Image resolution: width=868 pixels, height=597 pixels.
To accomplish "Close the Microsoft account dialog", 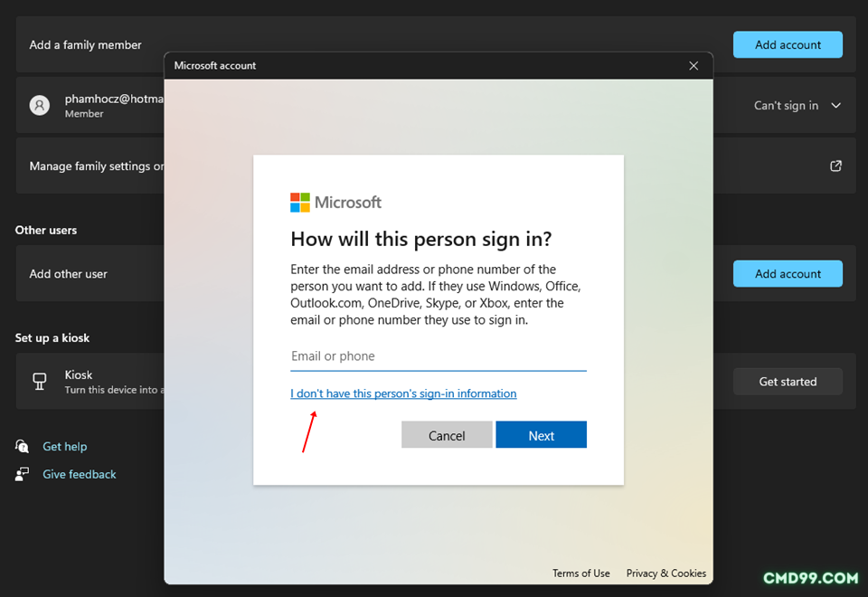I will coord(693,65).
